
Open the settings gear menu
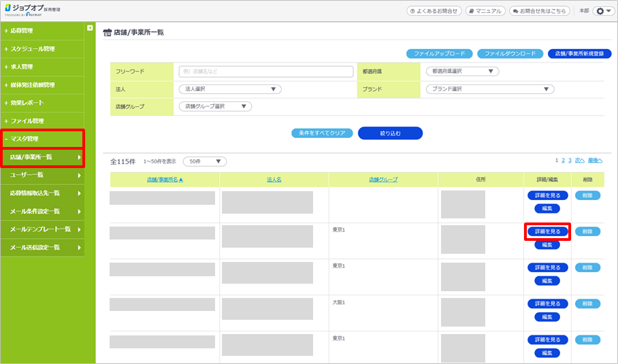pyautogui.click(x=603, y=12)
